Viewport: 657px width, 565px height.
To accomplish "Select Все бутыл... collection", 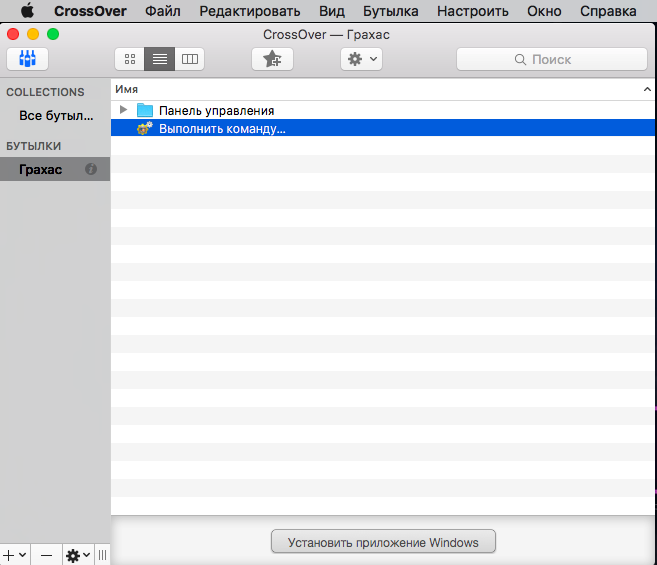I will tap(56, 116).
